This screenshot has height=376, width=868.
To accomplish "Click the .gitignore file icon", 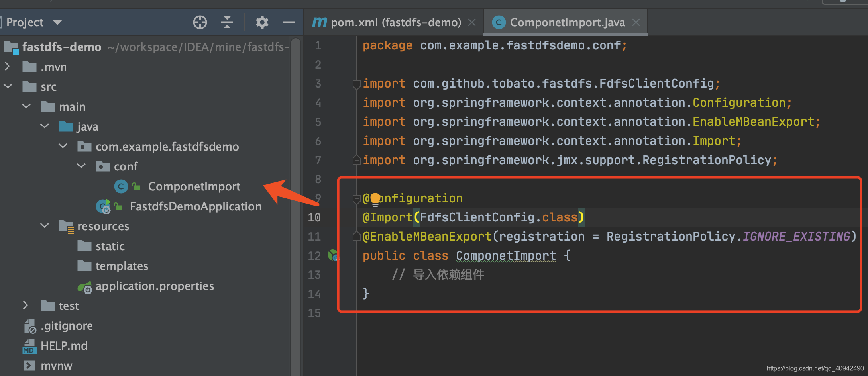I will click(x=30, y=326).
